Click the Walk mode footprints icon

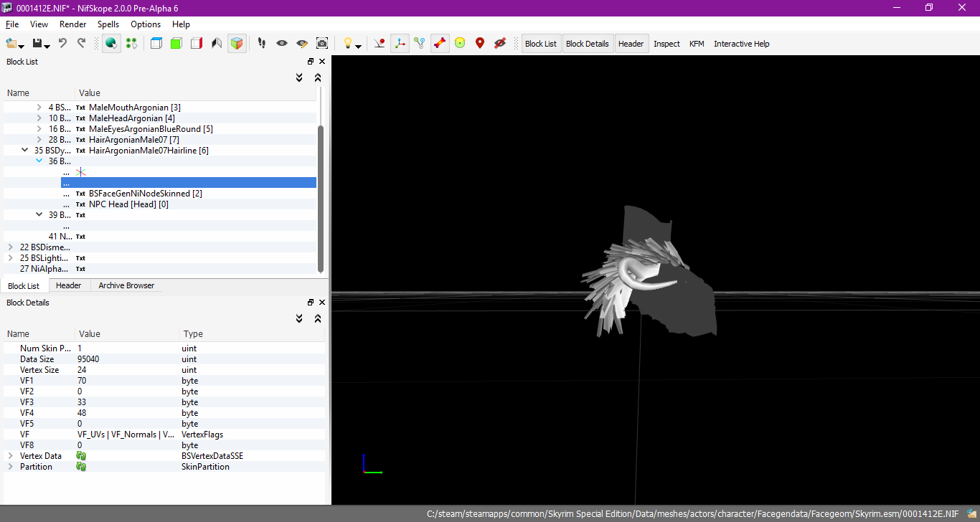click(x=262, y=44)
